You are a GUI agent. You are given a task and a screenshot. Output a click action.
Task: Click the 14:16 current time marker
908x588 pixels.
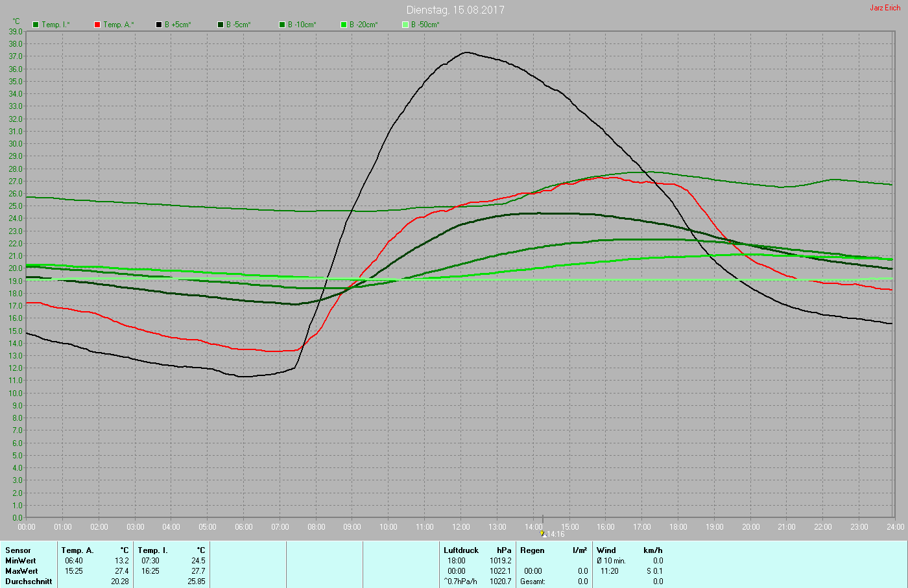tap(553, 534)
